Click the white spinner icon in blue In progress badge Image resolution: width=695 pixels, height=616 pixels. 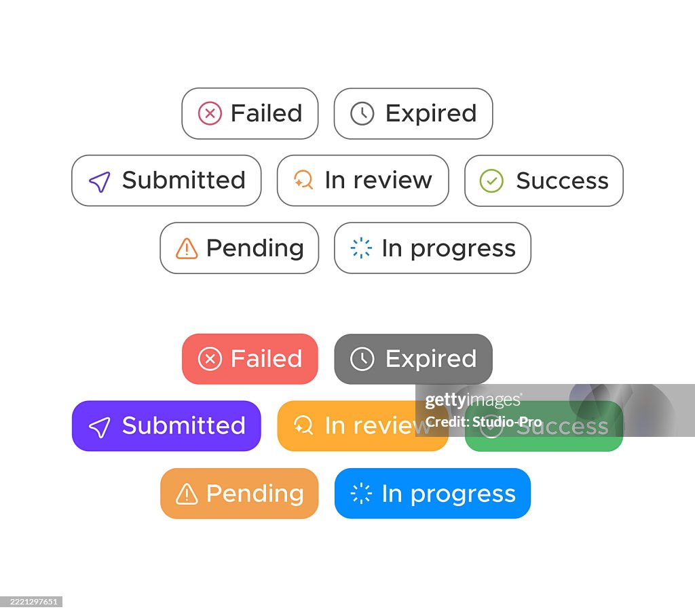(361, 494)
